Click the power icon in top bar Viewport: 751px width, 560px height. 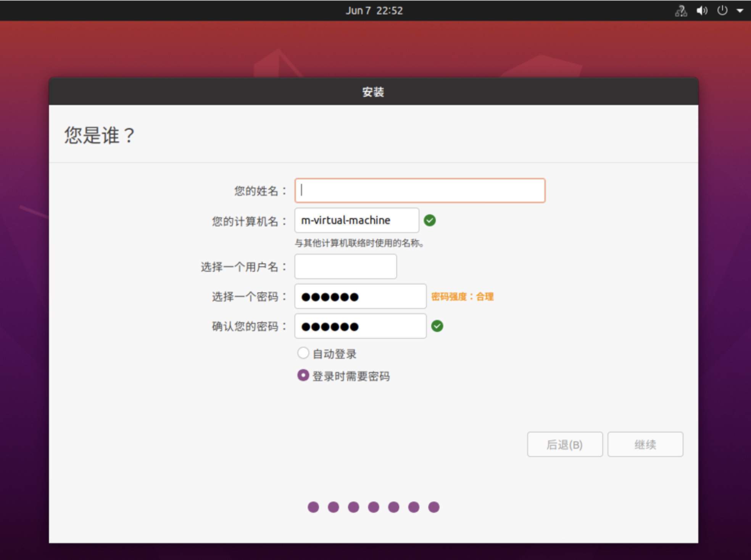(722, 11)
